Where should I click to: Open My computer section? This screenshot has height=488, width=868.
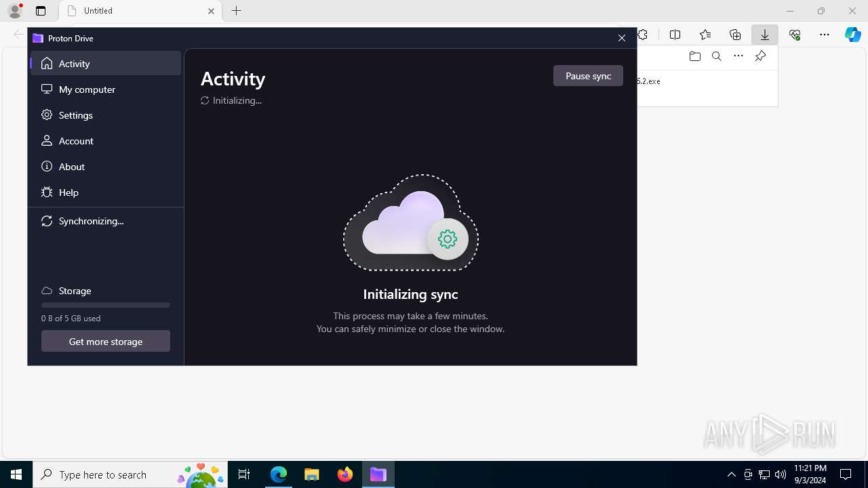(106, 89)
